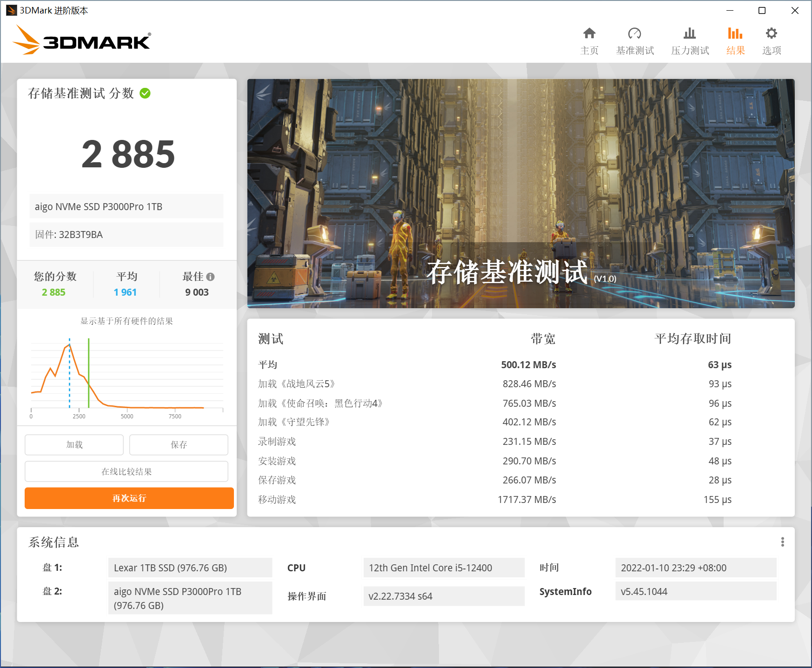Click the Lexar 1TB SSD drive field
The image size is (812, 668).
click(190, 568)
